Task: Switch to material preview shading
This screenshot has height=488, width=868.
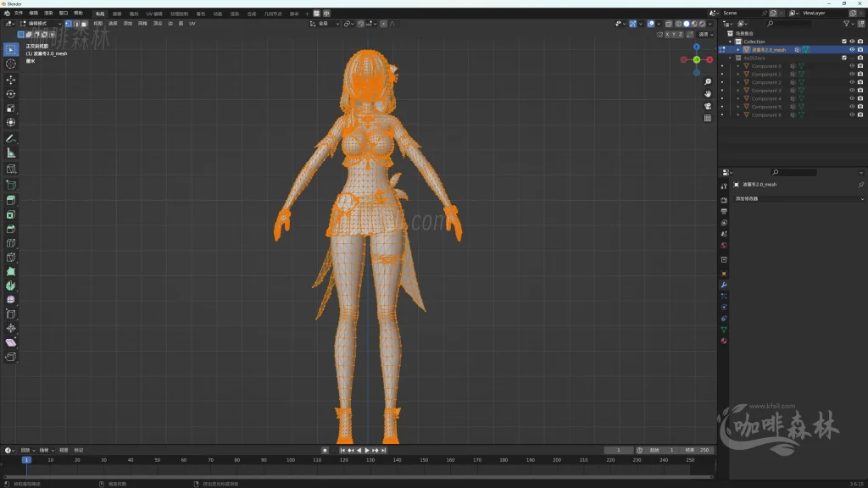Action: coord(694,24)
